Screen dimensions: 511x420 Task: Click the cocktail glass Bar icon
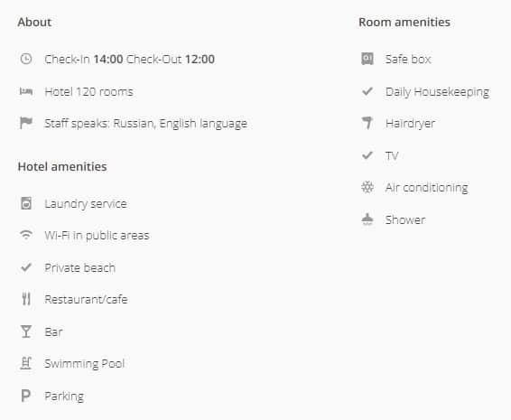pos(26,331)
